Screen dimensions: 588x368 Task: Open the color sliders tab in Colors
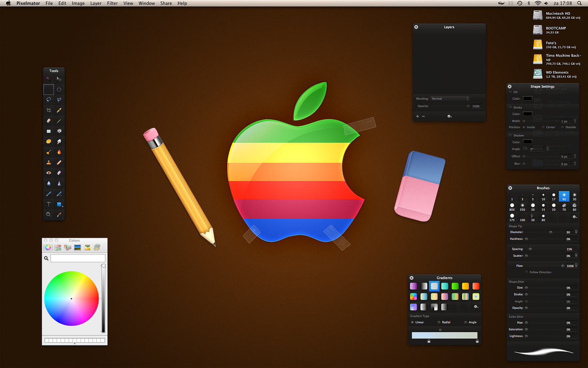[58, 247]
